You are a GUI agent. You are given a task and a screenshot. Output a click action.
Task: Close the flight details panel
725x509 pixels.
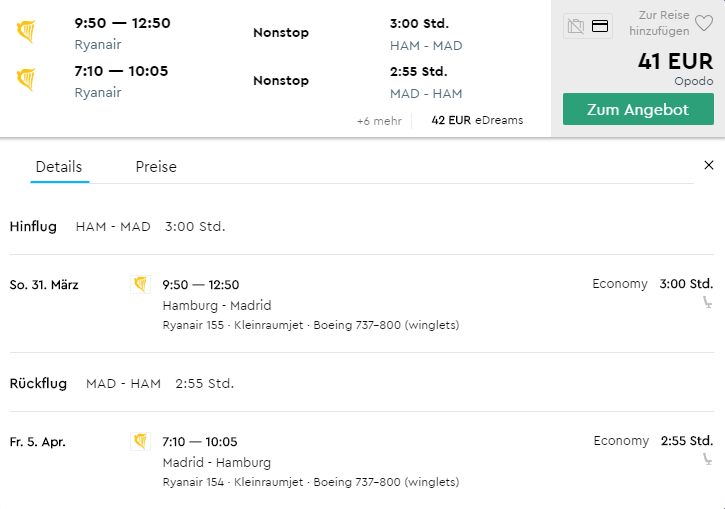coord(708,165)
